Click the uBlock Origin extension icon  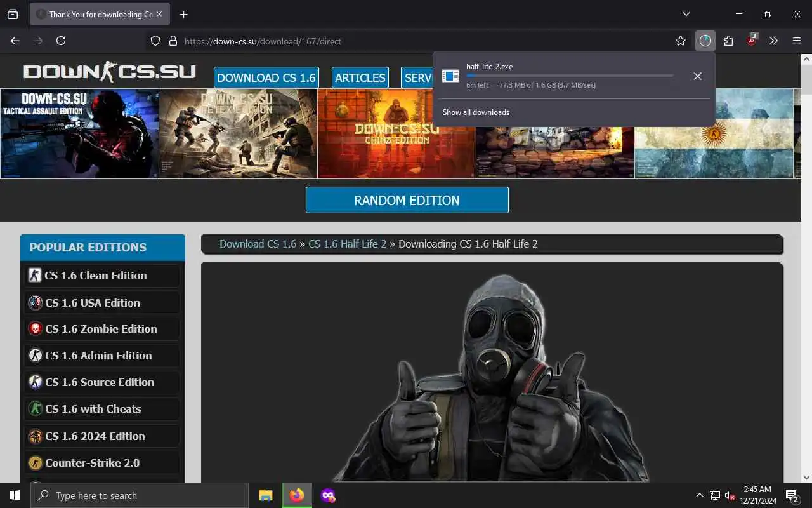click(751, 41)
